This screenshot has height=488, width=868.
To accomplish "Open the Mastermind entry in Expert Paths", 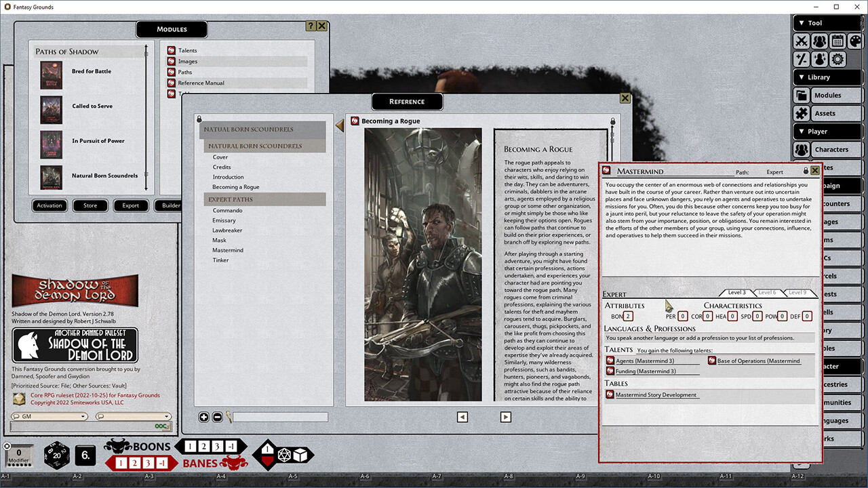I will click(x=228, y=250).
